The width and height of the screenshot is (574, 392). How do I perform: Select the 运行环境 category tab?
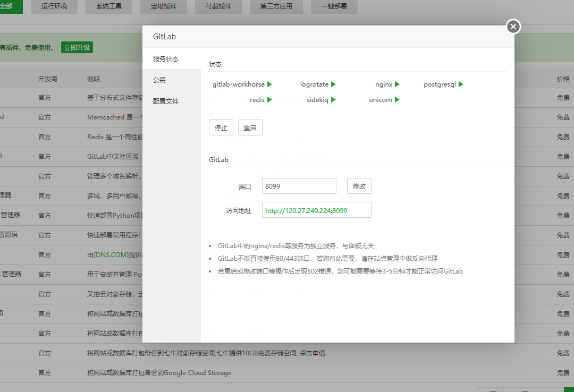(54, 6)
